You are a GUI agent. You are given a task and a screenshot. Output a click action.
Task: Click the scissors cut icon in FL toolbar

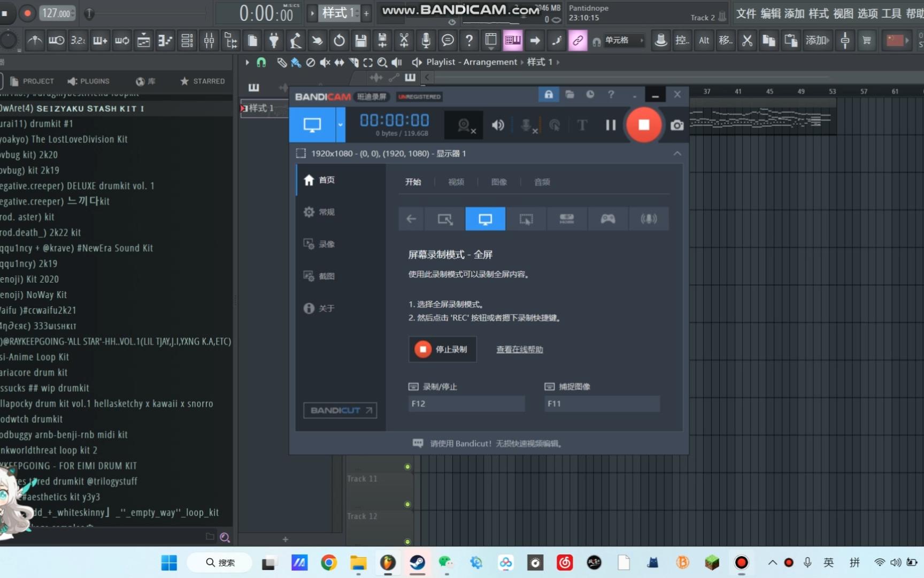tap(748, 40)
